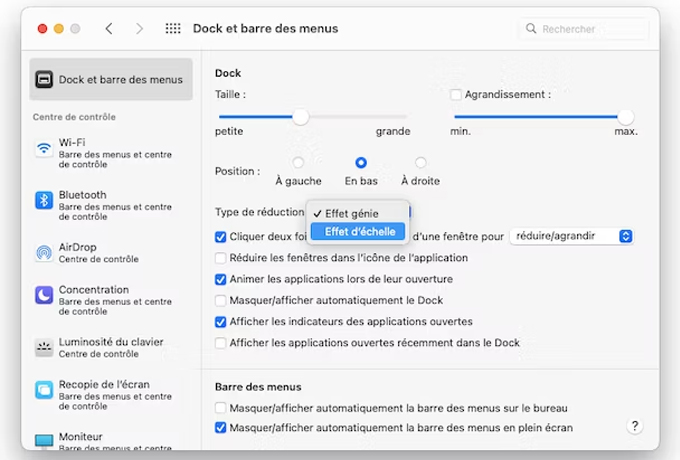Select the À gauche position radio button
Screen dimensions: 680x460
click(298, 163)
